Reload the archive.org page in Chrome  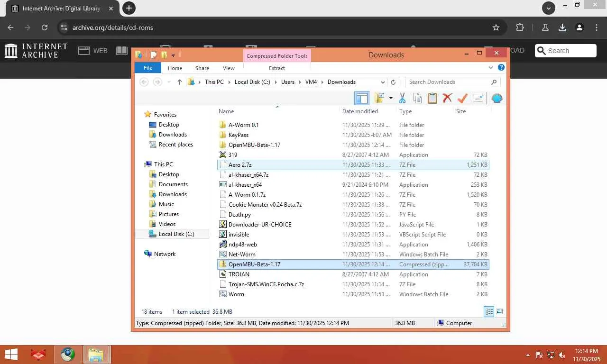[x=45, y=27]
